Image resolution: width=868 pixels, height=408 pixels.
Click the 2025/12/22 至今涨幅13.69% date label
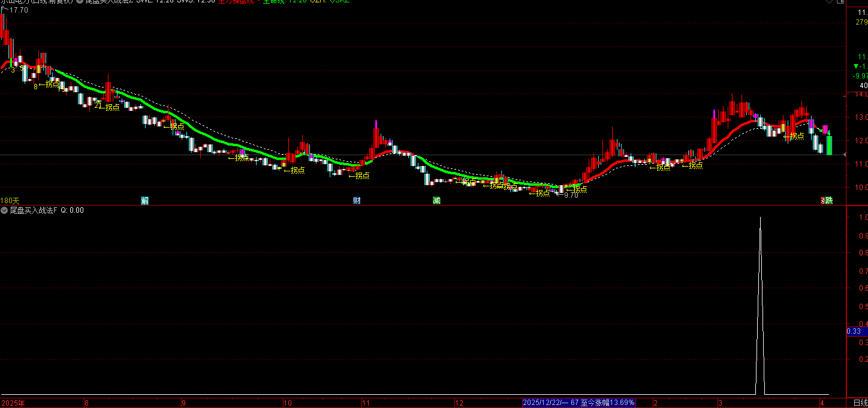[578, 403]
